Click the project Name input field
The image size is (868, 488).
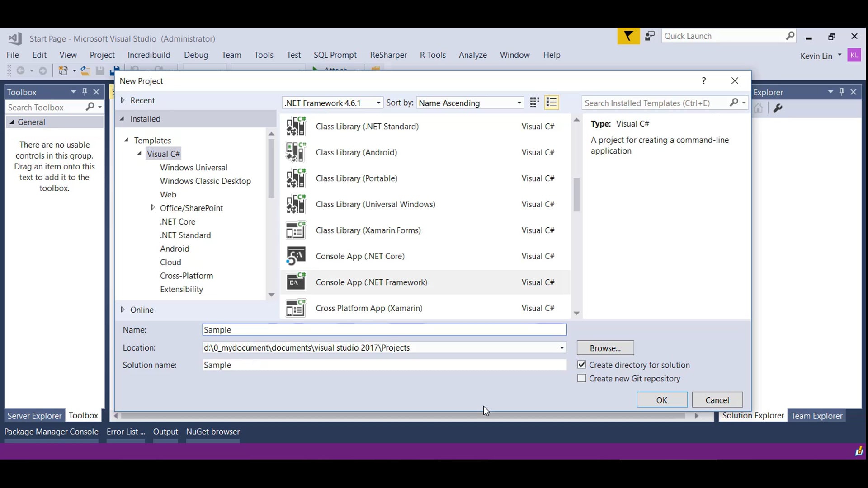click(x=384, y=330)
